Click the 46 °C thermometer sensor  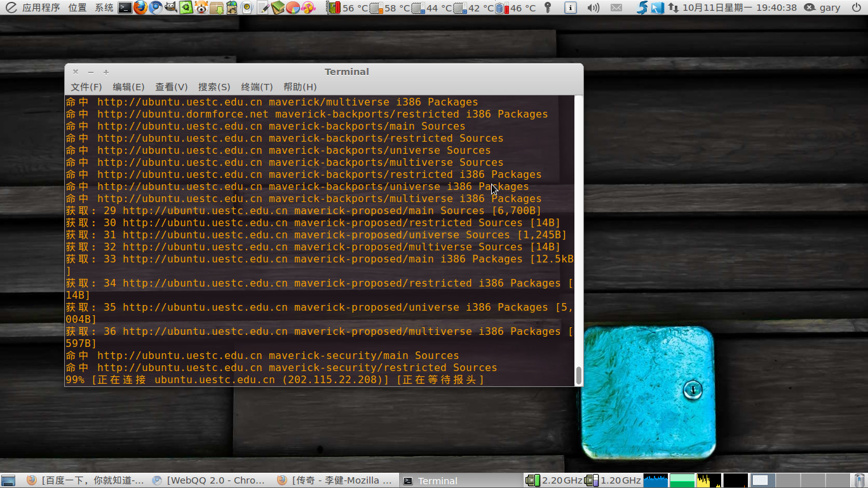(x=515, y=8)
